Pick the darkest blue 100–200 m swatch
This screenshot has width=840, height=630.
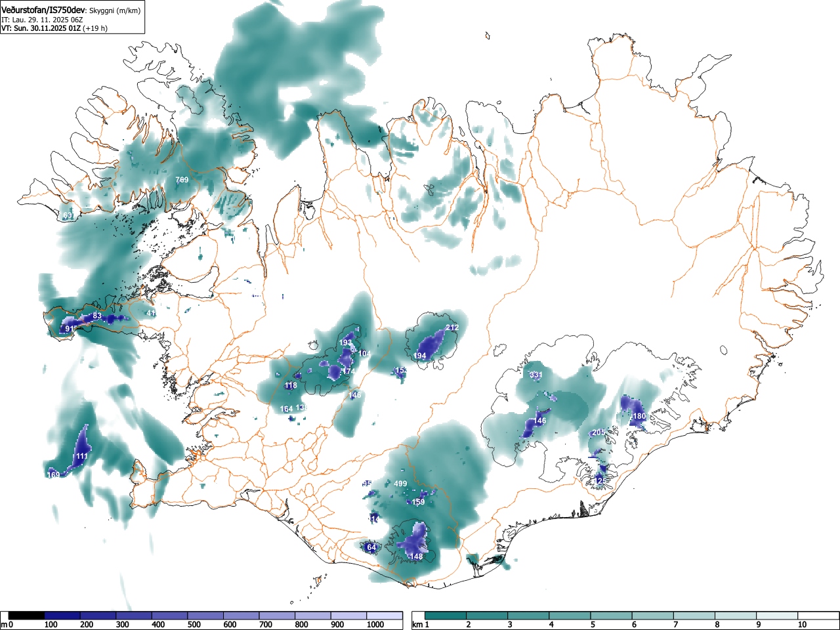point(62,616)
